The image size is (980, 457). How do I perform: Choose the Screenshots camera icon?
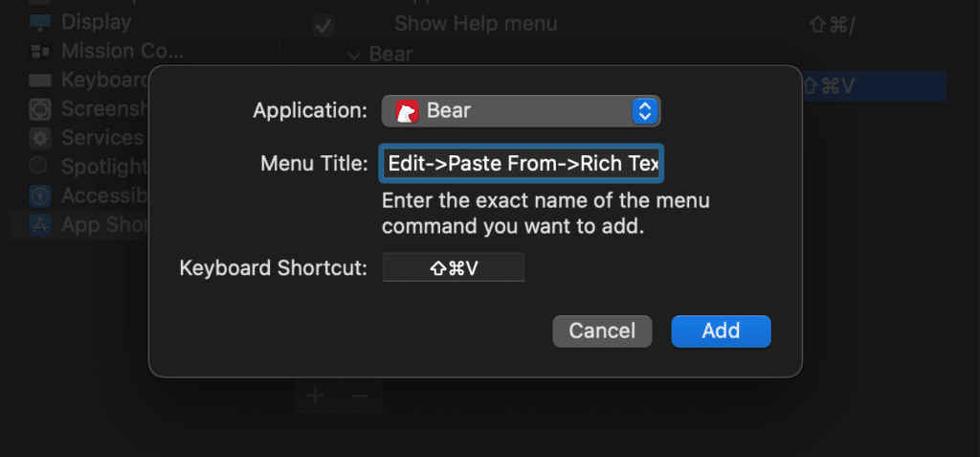point(40,109)
